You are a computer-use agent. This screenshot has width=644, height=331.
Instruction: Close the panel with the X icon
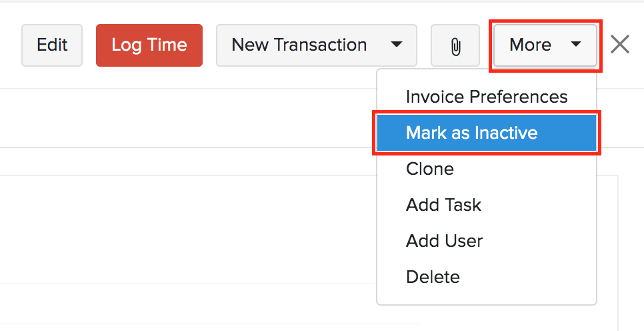(x=620, y=45)
